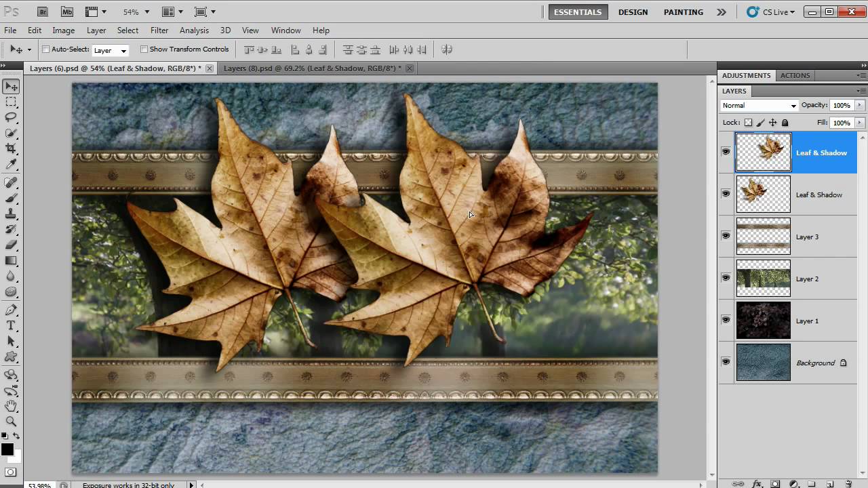Select the 3D Camera Orbit tool

(11, 391)
